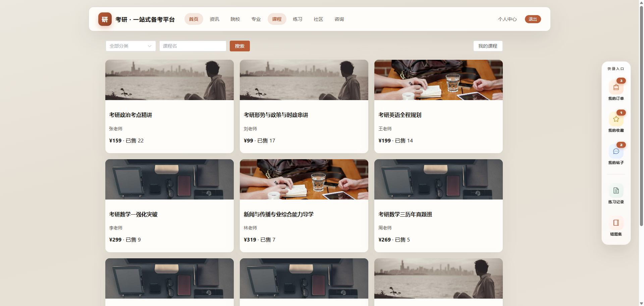Click price ¥299 · 已售 9
The height and width of the screenshot is (306, 644).
125,239
